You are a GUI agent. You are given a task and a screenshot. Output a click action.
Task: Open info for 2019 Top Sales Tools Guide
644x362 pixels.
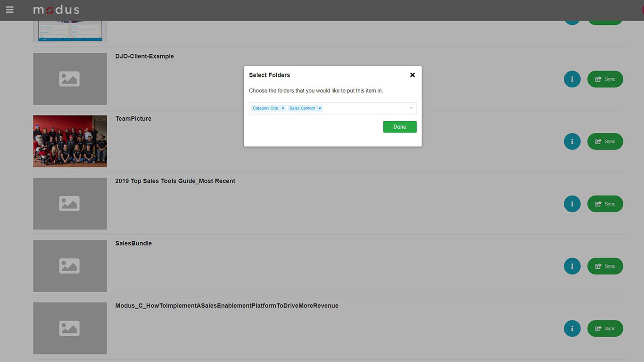coord(572,204)
